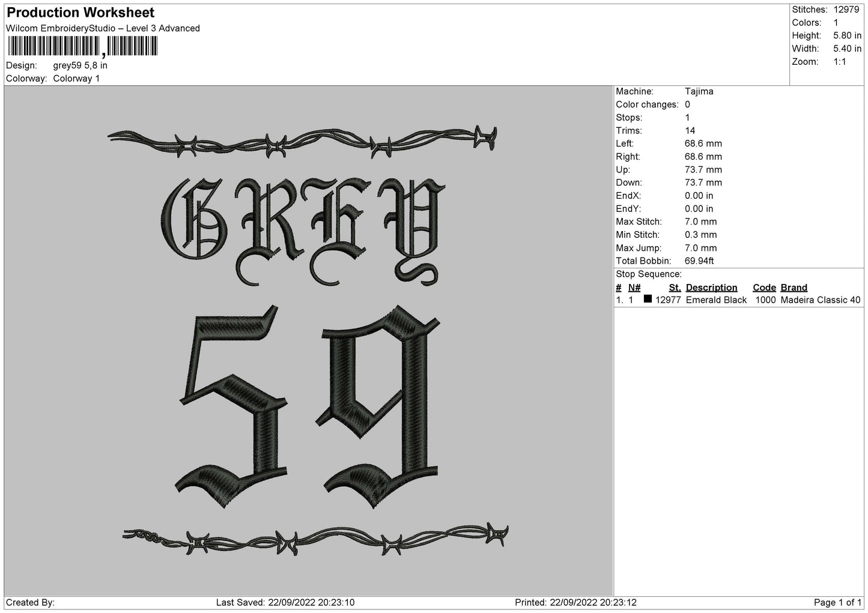This screenshot has width=868, height=613.
Task: Click the 'EndX:' label
Action: click(x=628, y=196)
